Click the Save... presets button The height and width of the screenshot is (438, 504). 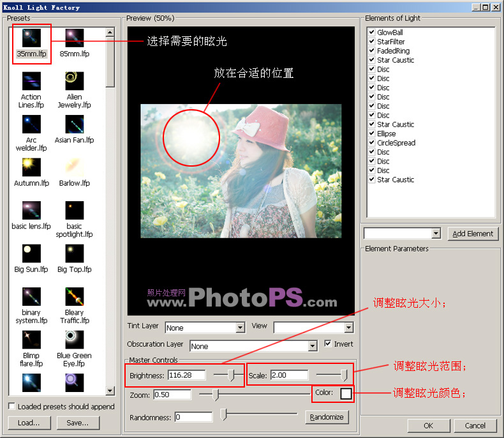click(x=78, y=423)
